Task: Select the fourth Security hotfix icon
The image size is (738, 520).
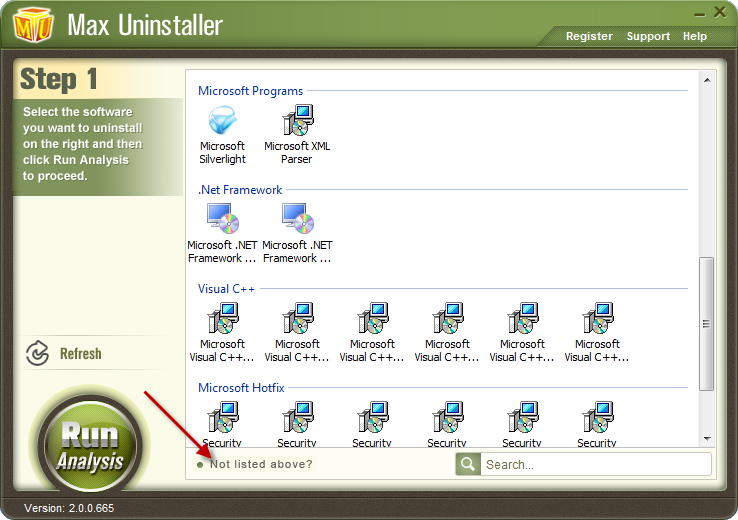Action: pyautogui.click(x=448, y=417)
